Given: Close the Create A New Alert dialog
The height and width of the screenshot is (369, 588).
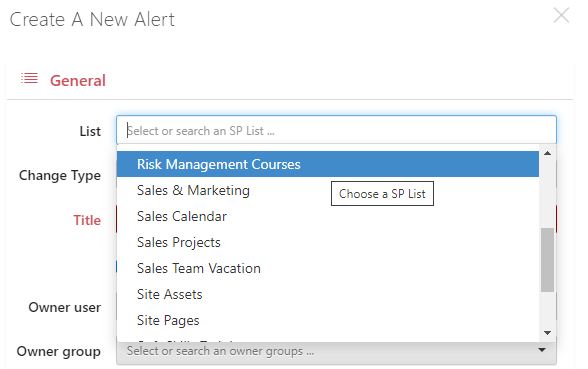Looking at the screenshot, I should (561, 16).
